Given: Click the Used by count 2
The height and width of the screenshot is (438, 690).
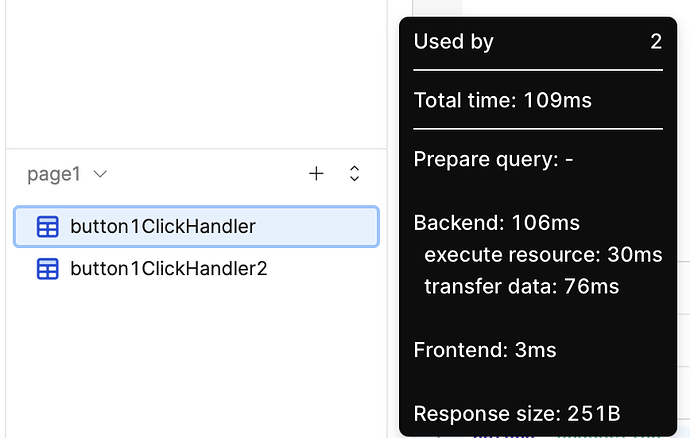Looking at the screenshot, I should pyautogui.click(x=656, y=42).
